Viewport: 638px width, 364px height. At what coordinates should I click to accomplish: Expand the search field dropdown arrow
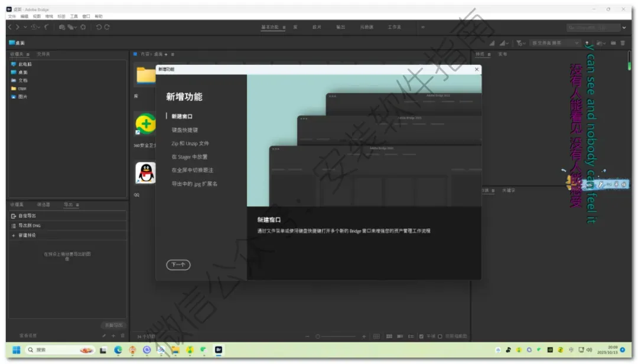[x=624, y=28]
